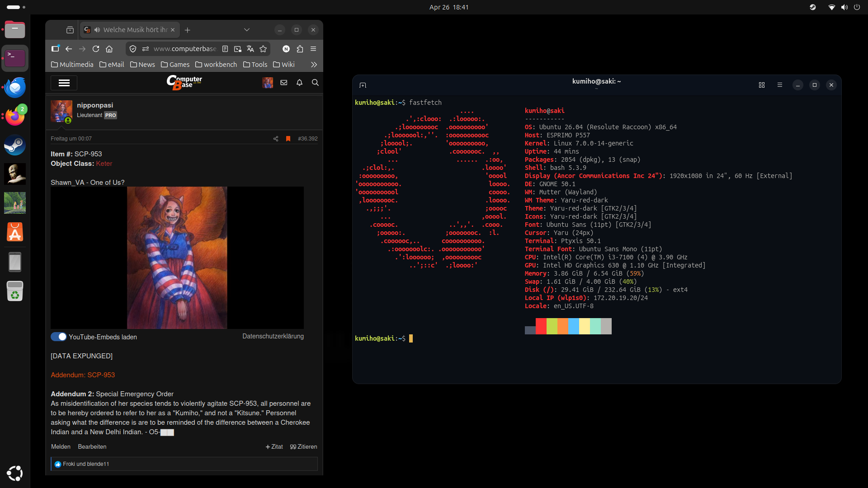Toggle tracking protection via the shield icon
This screenshot has height=488, width=868.
tap(132, 49)
